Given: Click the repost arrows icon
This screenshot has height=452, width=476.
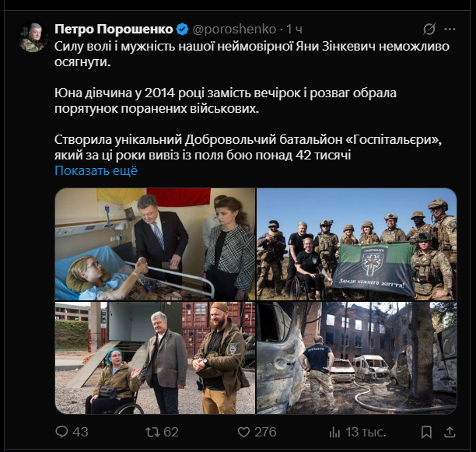Looking at the screenshot, I should point(152,432).
